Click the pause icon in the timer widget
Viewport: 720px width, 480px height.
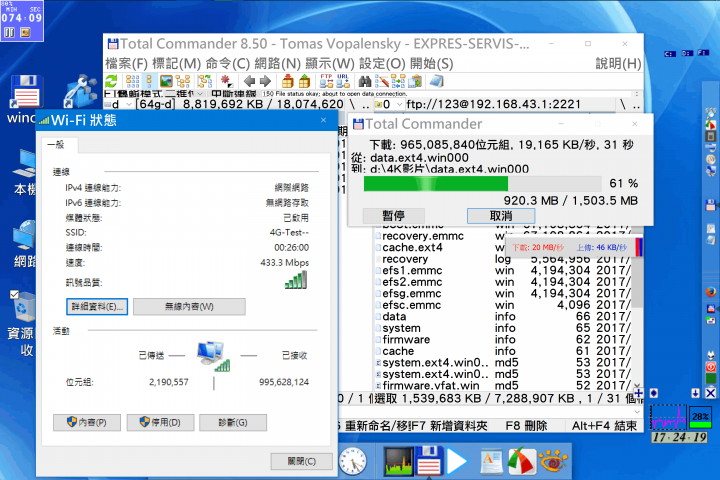tap(9, 33)
